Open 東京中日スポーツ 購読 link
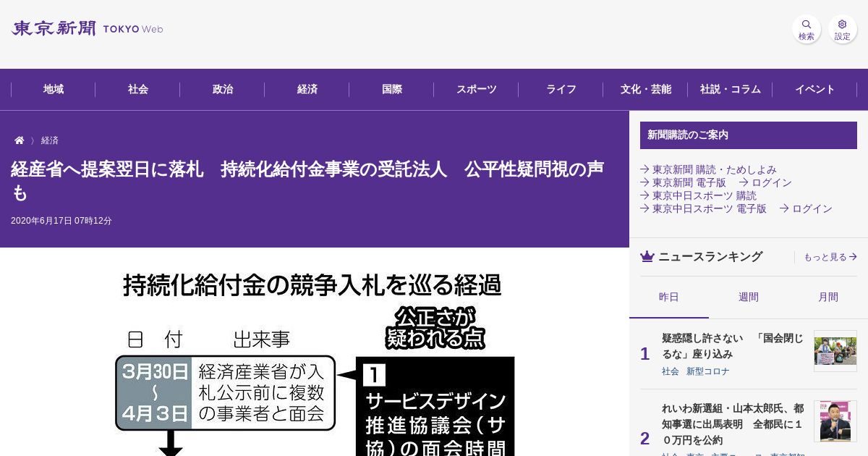Image resolution: width=868 pixels, height=456 pixels. click(x=698, y=195)
